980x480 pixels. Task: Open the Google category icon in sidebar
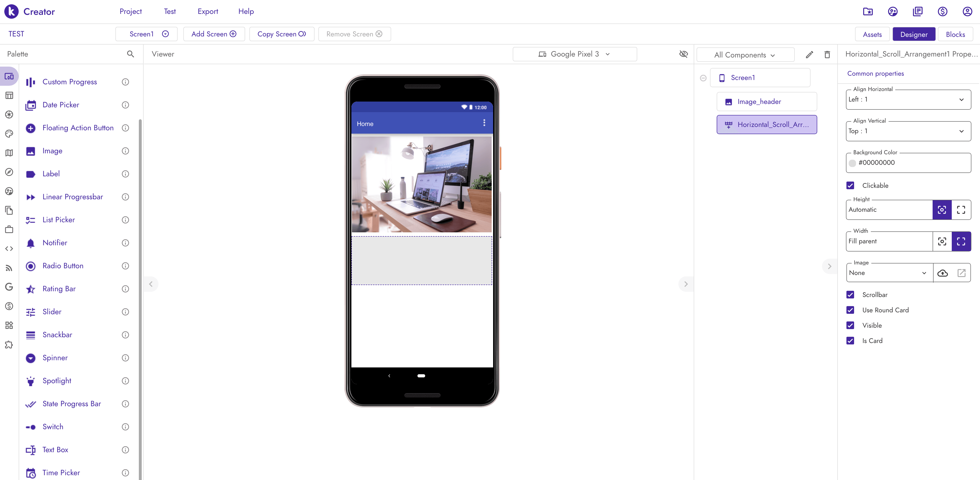[9, 287]
